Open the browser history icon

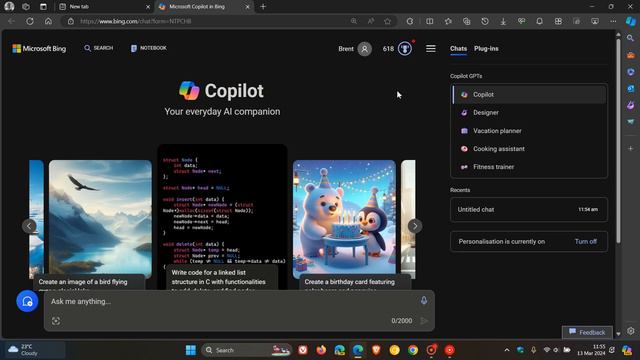[x=484, y=21]
